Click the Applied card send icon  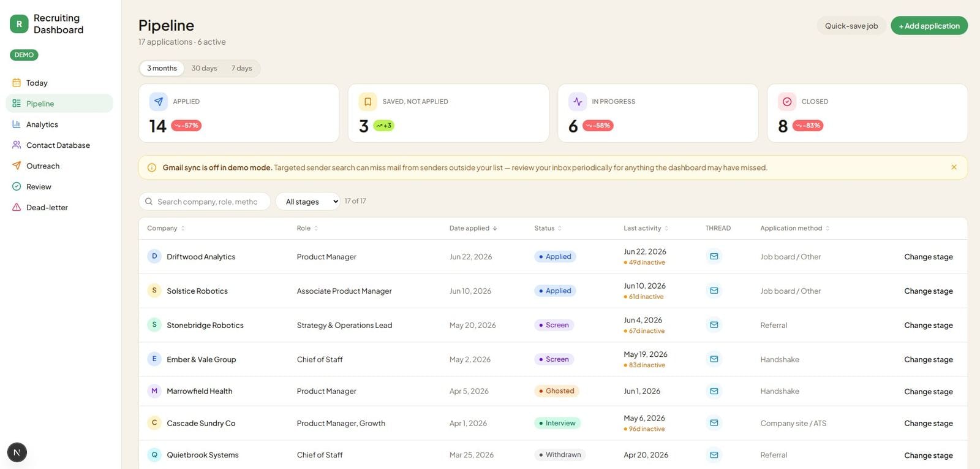click(159, 102)
